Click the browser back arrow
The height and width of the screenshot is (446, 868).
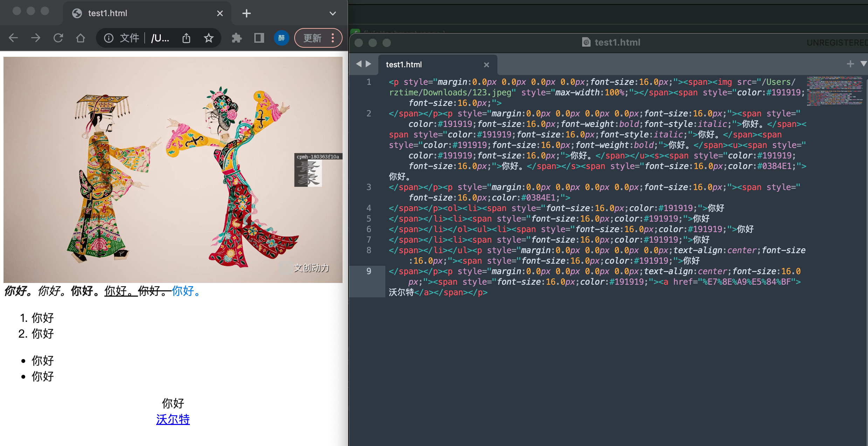(13, 38)
